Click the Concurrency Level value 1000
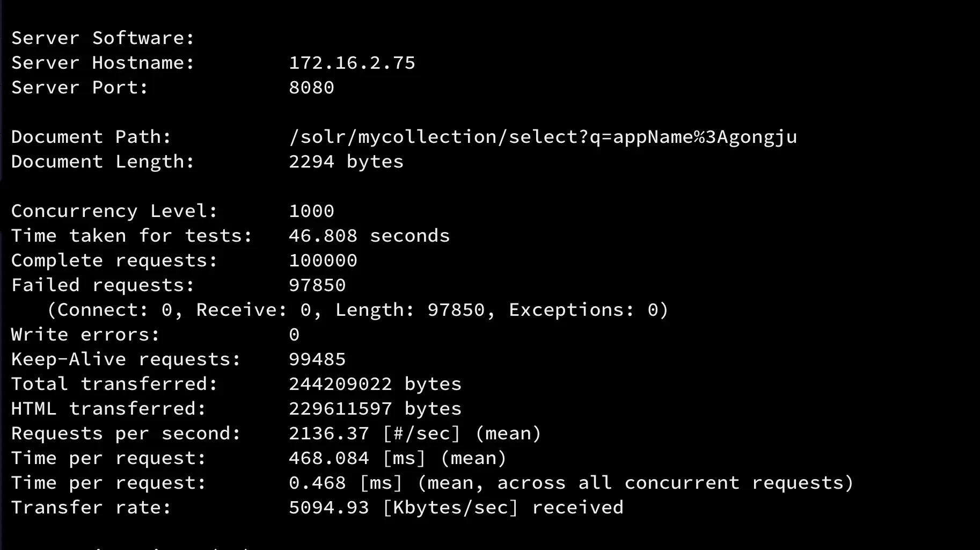This screenshot has height=550, width=980. point(311,211)
